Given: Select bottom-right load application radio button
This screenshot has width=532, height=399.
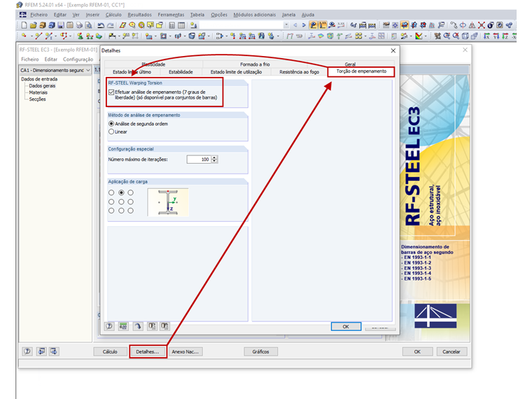Looking at the screenshot, I should coord(131,211).
